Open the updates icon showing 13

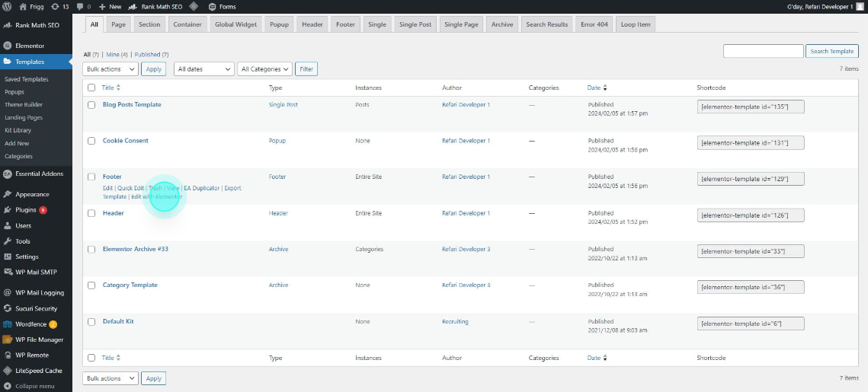coord(55,7)
